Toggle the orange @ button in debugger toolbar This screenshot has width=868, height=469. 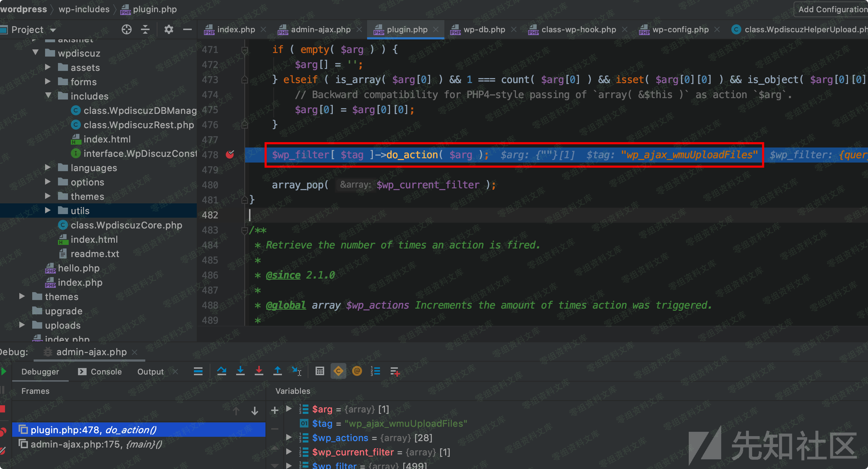pyautogui.click(x=357, y=371)
